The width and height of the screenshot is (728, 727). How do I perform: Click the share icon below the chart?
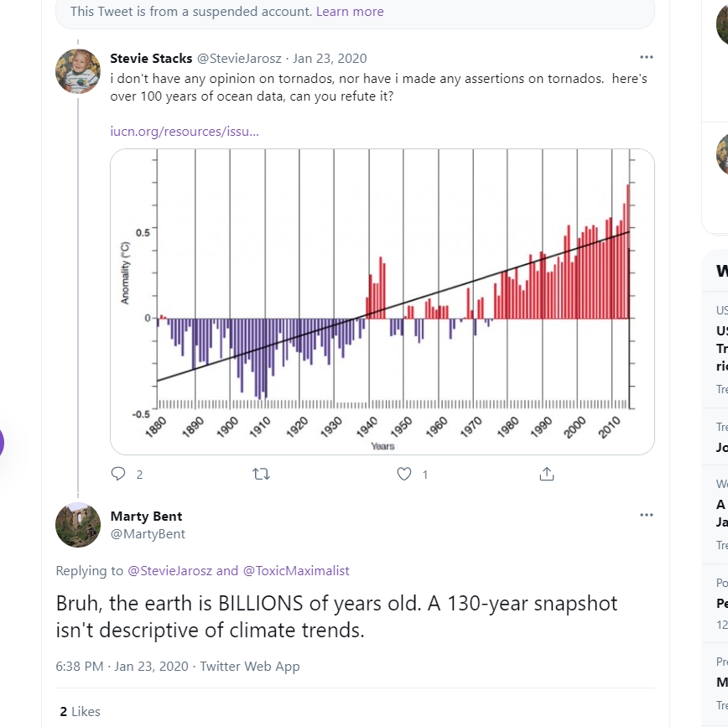[x=547, y=474]
